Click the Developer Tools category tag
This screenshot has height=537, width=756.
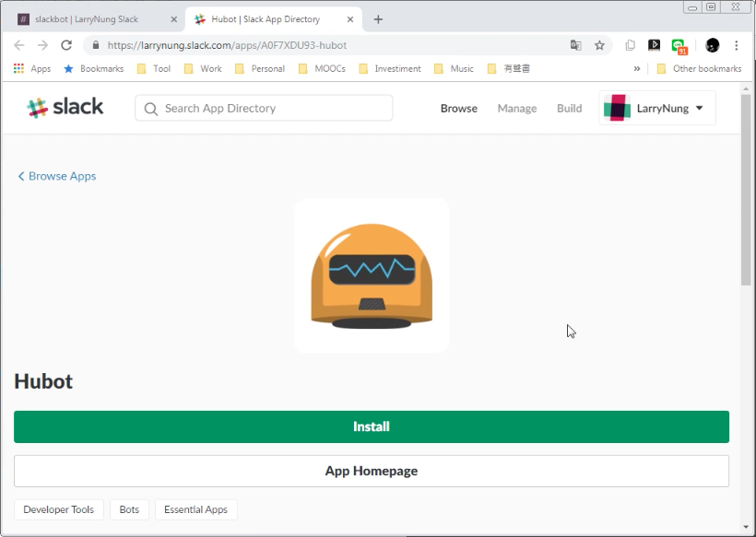pyautogui.click(x=59, y=509)
